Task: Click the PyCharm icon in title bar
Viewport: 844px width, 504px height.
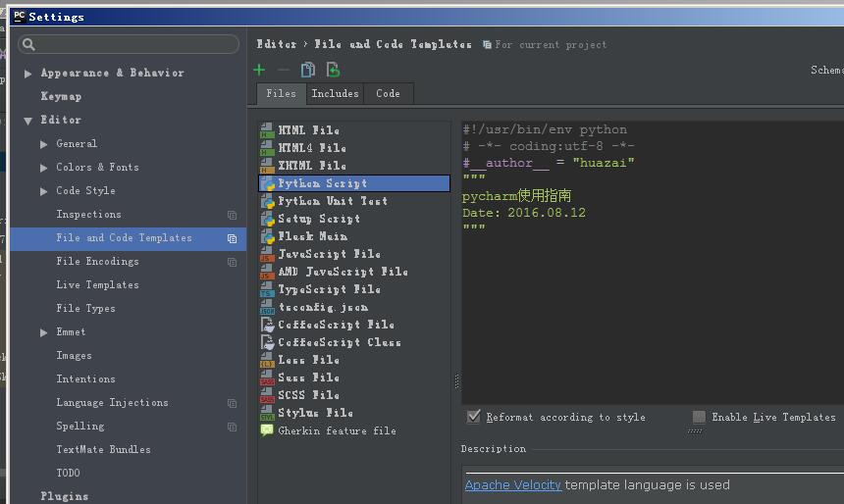Action: coord(19,16)
